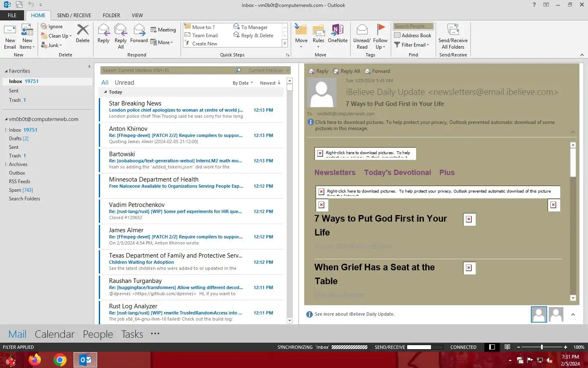Open the More respond options dropdown
The image size is (588, 368).
coord(162,43)
